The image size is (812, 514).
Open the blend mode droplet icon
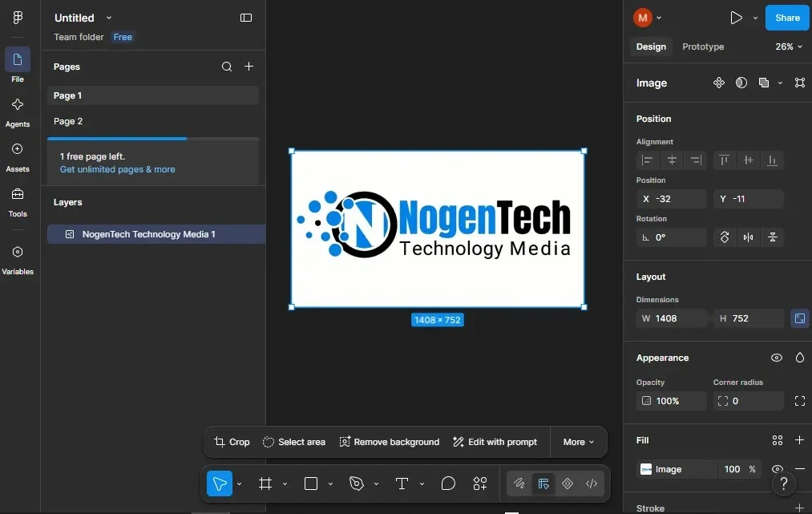[x=800, y=358]
